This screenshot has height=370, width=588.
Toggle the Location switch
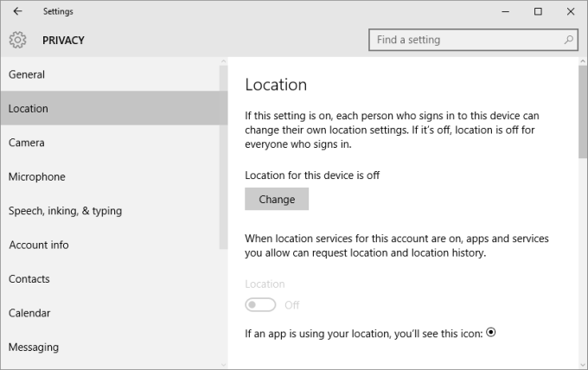click(260, 304)
